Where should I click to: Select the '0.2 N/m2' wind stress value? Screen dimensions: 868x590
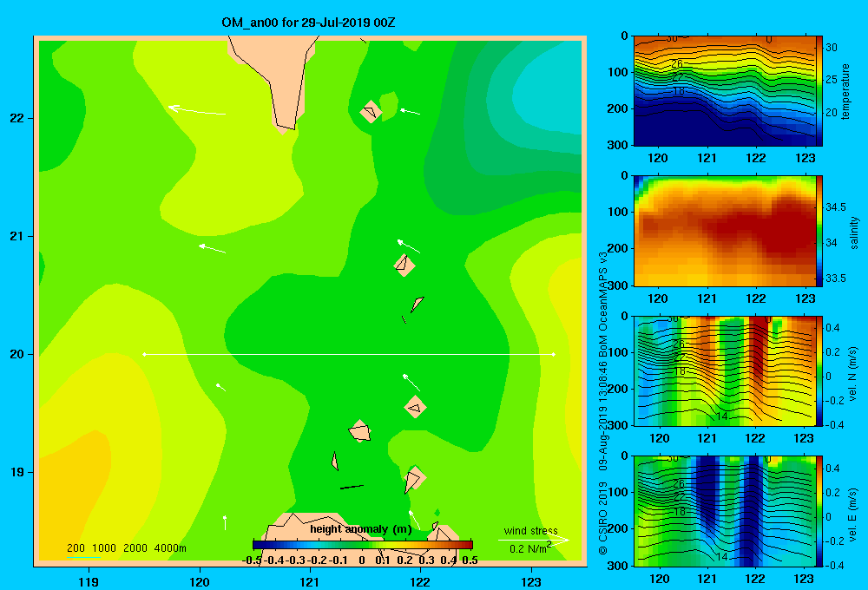pos(530,548)
